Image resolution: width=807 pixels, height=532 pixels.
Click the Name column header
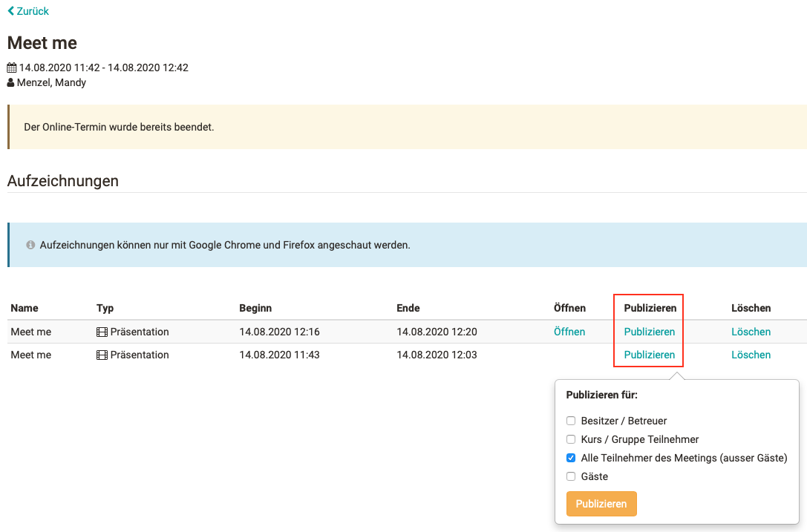coord(24,308)
